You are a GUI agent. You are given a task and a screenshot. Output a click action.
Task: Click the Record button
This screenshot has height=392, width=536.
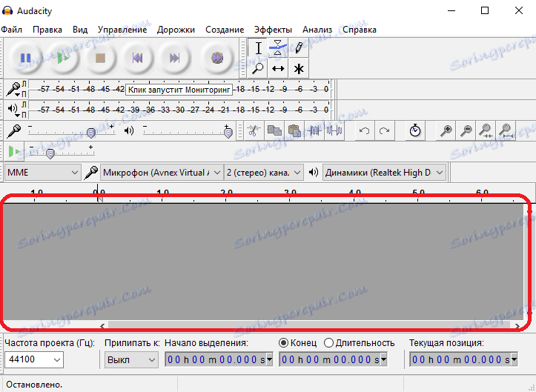[217, 58]
